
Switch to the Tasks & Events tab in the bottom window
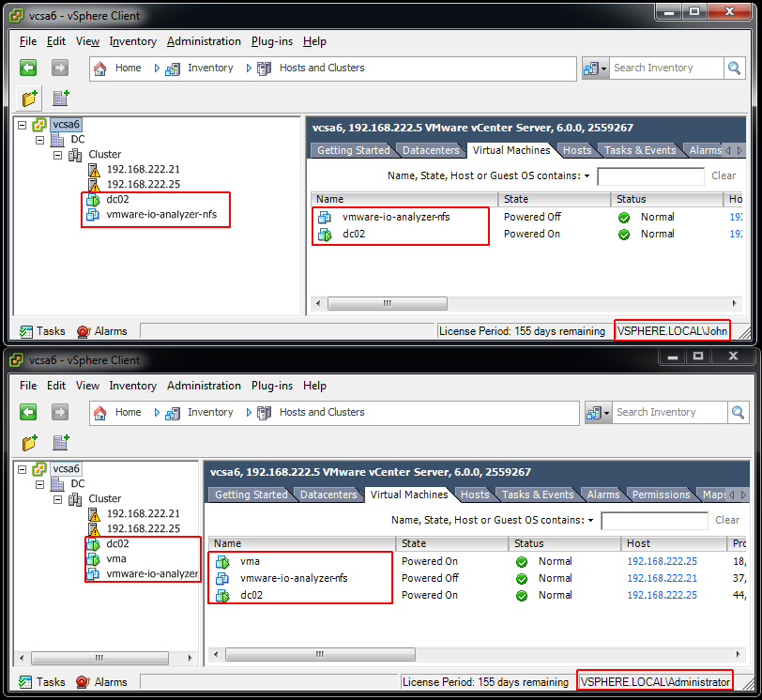tap(538, 495)
